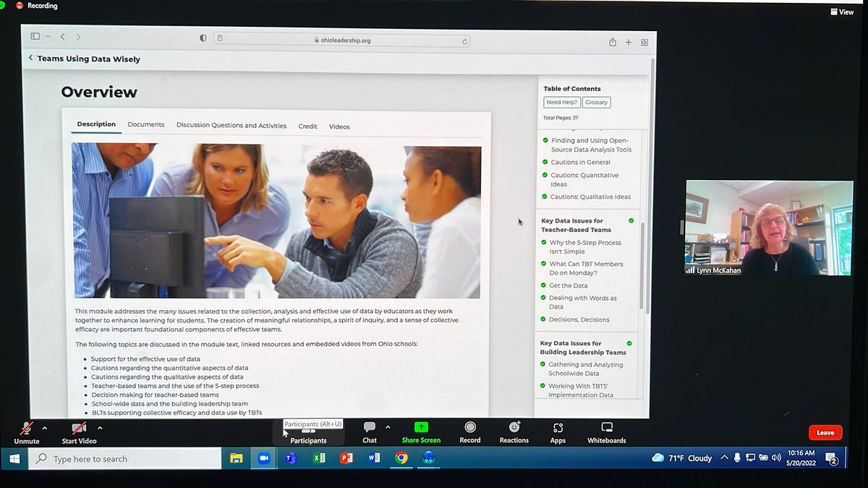Open the Get the Data link
This screenshot has width=868, height=488.
tap(569, 286)
